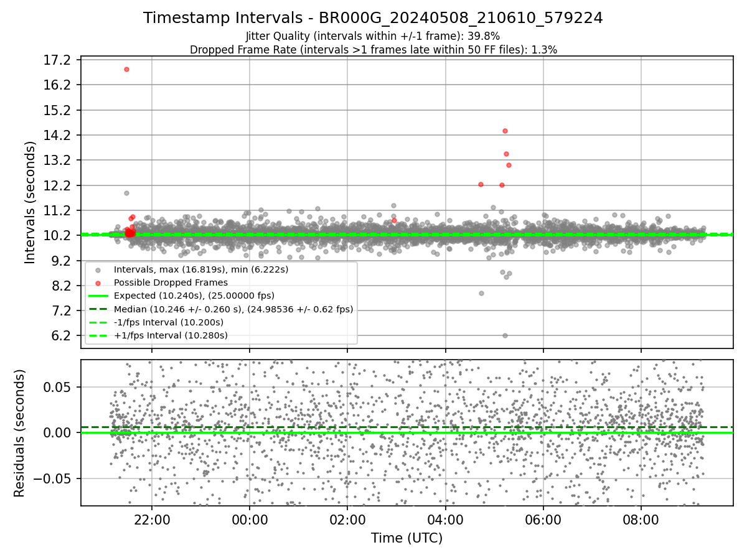This screenshot has width=747, height=560.
Task: Click the grey point near 11.9 seconds before 22:00
Action: 126,193
